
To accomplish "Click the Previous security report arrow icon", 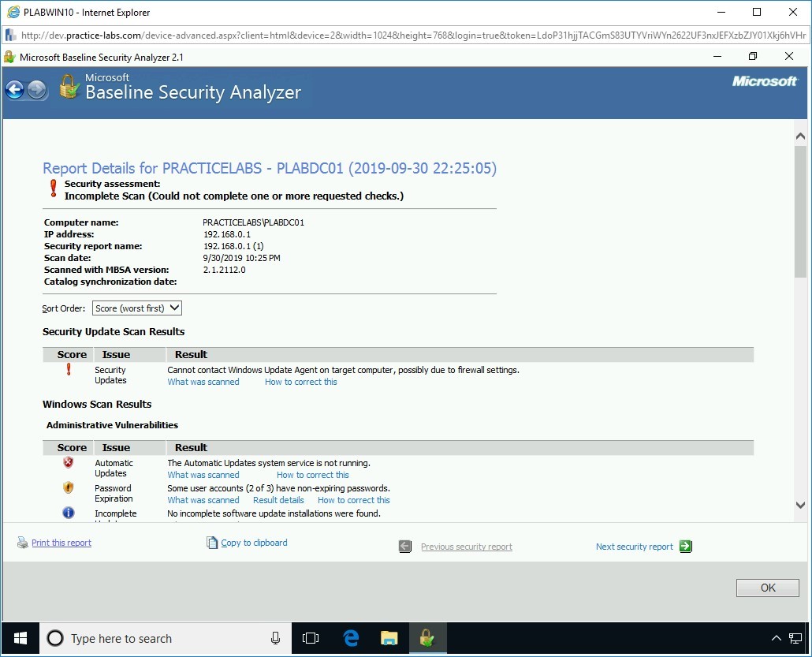I will click(404, 546).
